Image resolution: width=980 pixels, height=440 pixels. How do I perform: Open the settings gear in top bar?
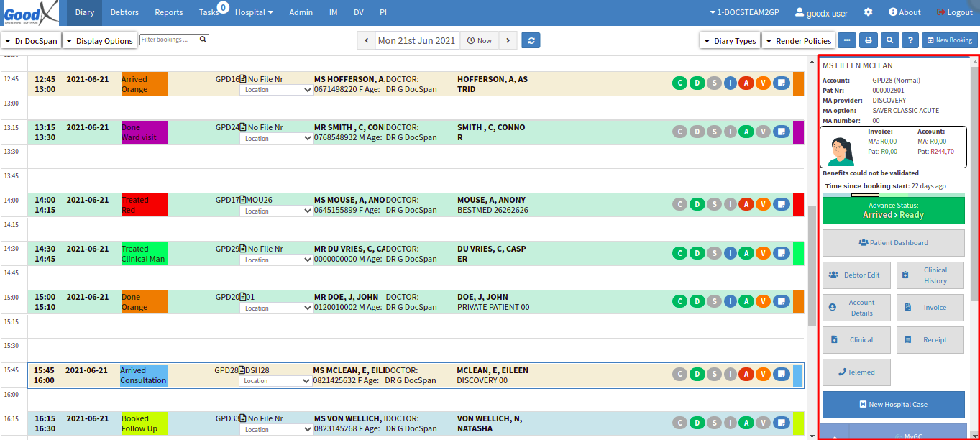click(868, 12)
